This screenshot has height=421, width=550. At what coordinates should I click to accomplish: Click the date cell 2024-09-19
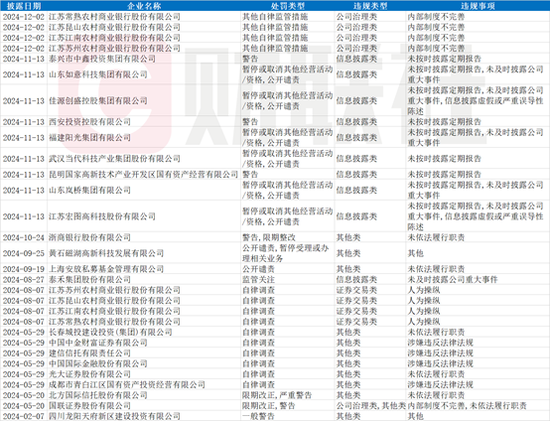(x=24, y=269)
